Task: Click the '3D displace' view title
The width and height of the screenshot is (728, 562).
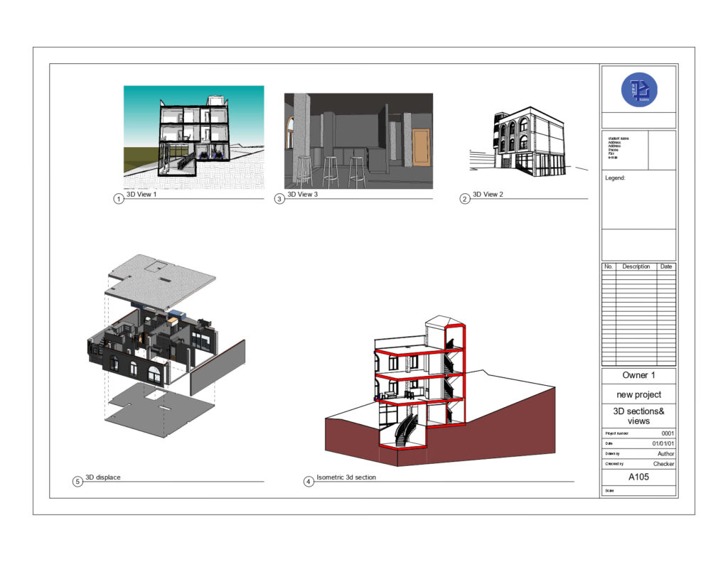Action: [103, 477]
